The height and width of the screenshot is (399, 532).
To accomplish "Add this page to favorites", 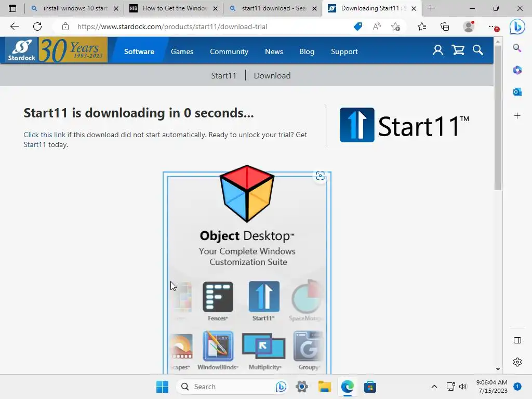I will click(395, 26).
